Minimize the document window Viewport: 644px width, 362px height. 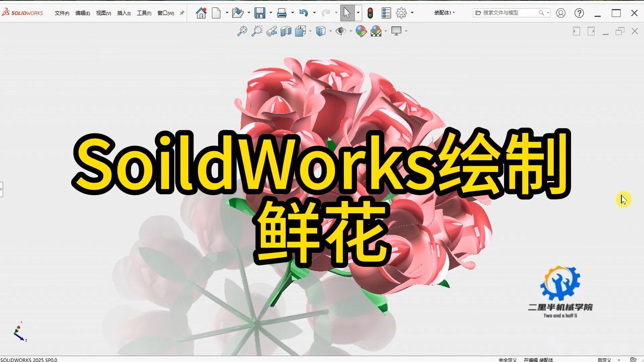coord(605,33)
